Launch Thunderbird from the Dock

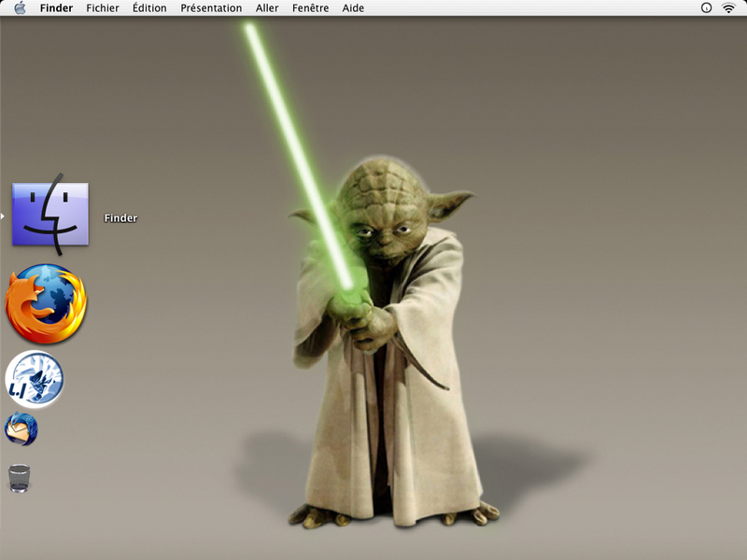[x=21, y=429]
